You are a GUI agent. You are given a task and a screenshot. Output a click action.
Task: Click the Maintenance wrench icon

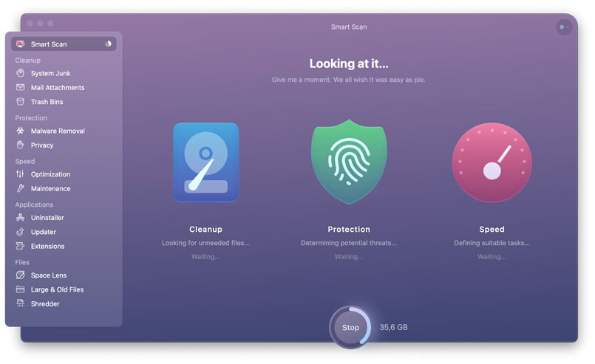tap(20, 188)
